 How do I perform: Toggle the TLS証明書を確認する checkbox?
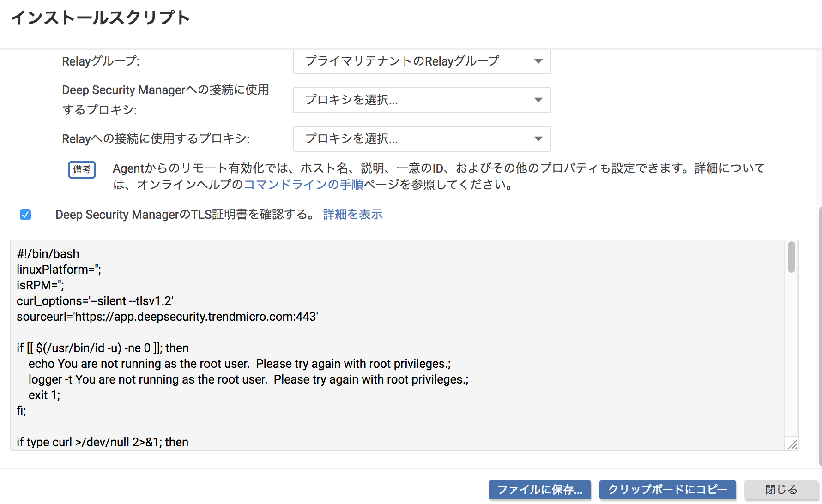[x=25, y=215]
